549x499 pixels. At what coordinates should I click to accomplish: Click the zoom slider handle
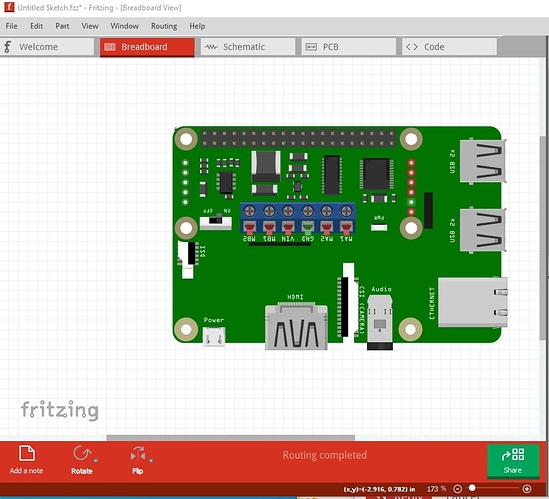click(x=472, y=488)
